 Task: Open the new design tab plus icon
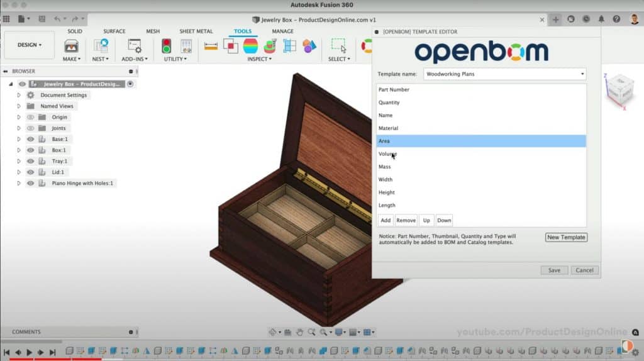coord(556,19)
